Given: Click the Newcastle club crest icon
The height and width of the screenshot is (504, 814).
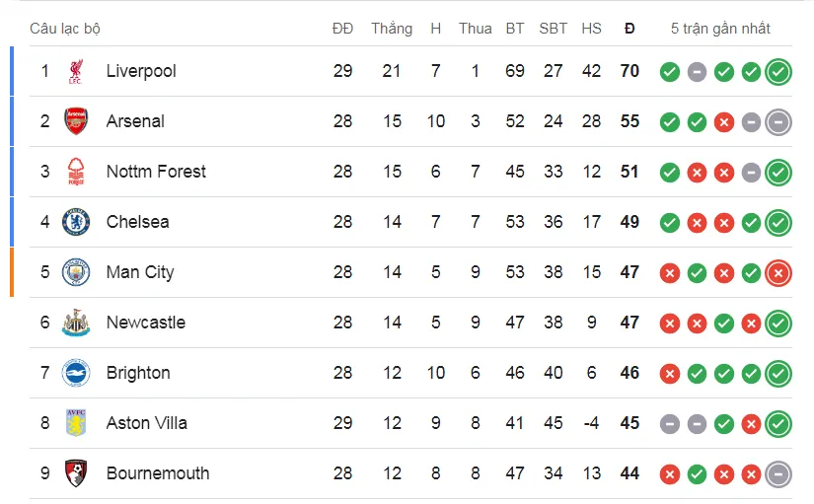Looking at the screenshot, I should point(76,323).
